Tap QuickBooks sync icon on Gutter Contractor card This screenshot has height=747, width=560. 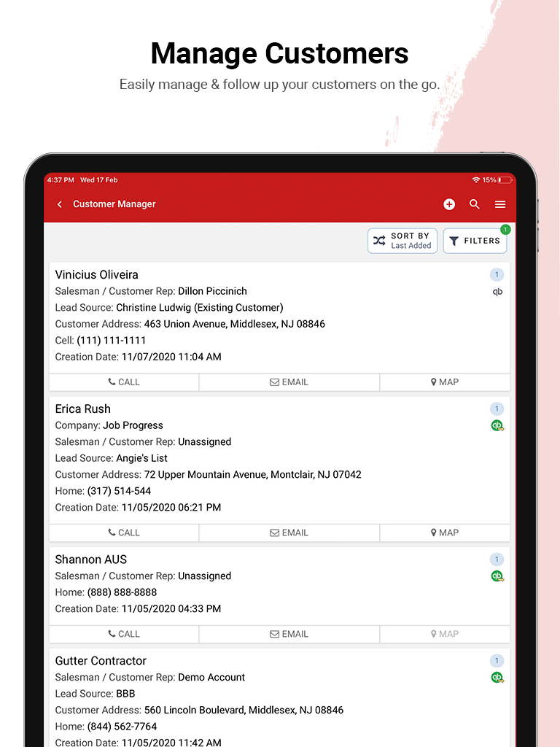[497, 678]
